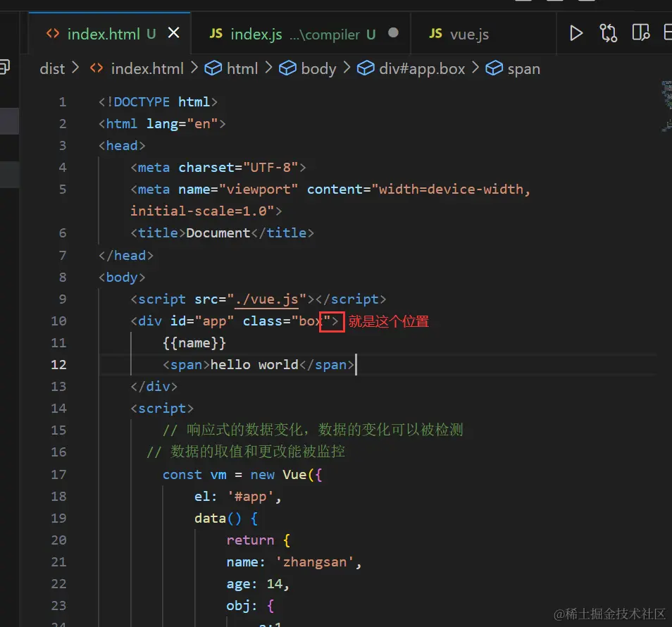Select index.html in the breadcrumb

click(147, 69)
